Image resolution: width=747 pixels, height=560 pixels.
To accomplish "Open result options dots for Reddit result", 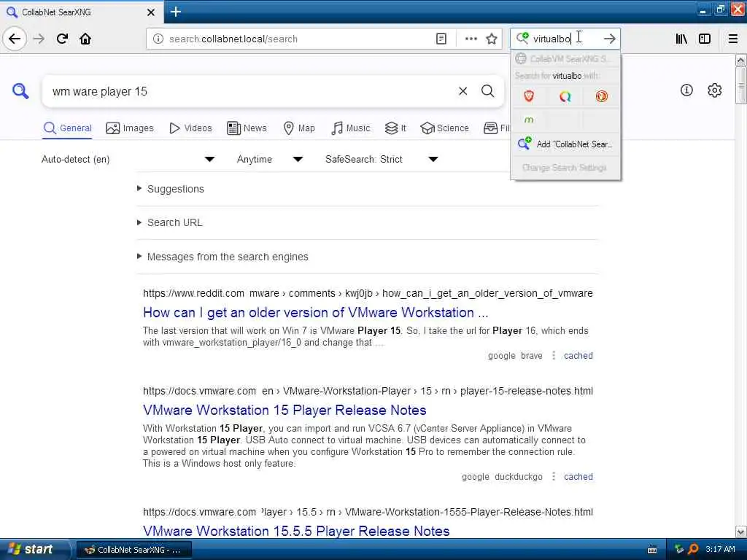I will tap(554, 355).
